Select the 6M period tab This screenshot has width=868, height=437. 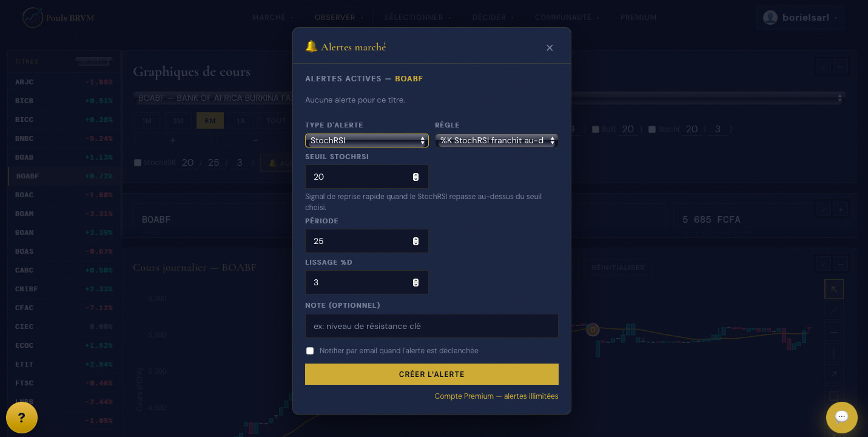pyautogui.click(x=210, y=121)
